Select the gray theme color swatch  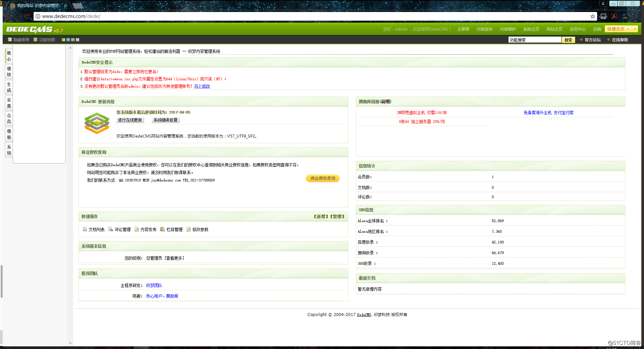[x=78, y=40]
